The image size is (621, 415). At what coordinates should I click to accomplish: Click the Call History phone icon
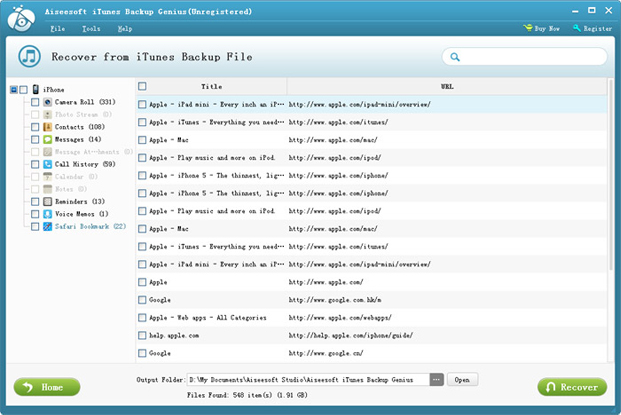click(47, 164)
